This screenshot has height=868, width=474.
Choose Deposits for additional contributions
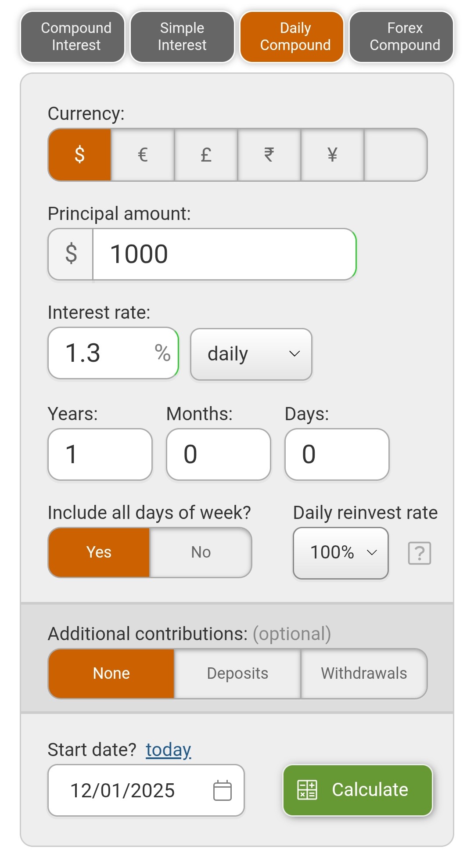pyautogui.click(x=237, y=674)
